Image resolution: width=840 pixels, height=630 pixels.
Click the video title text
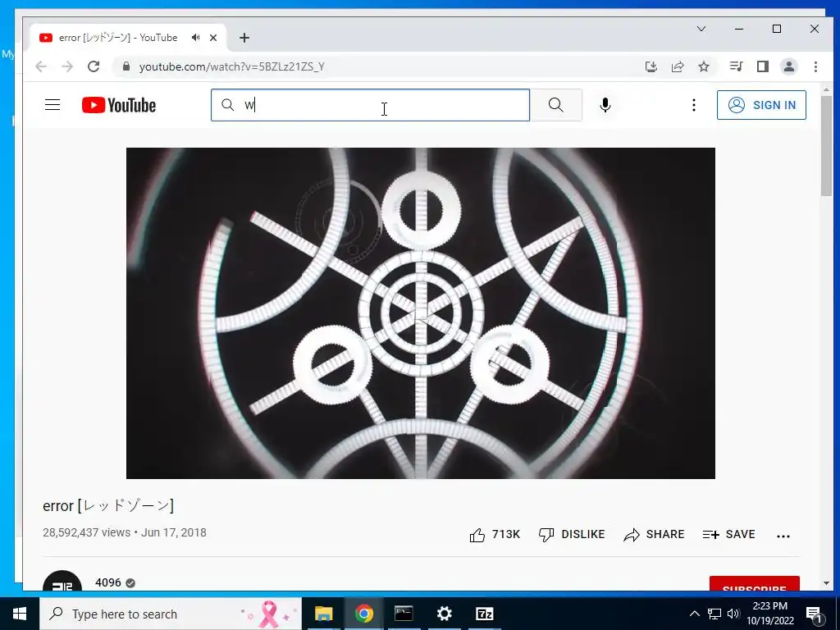pos(108,505)
